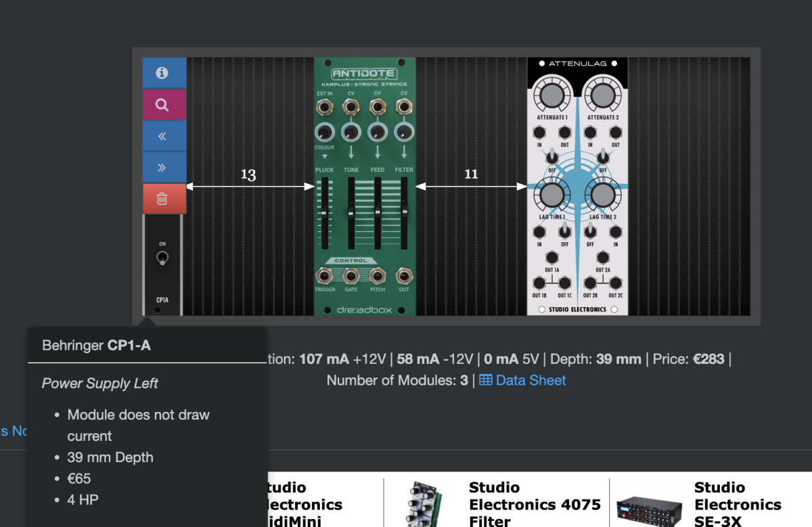Open the Studio Electronics 4075 Filter listing

(x=535, y=504)
